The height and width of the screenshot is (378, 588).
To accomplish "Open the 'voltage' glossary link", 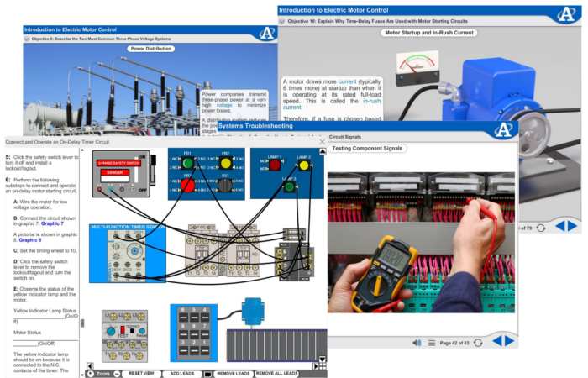I will tap(224, 105).
